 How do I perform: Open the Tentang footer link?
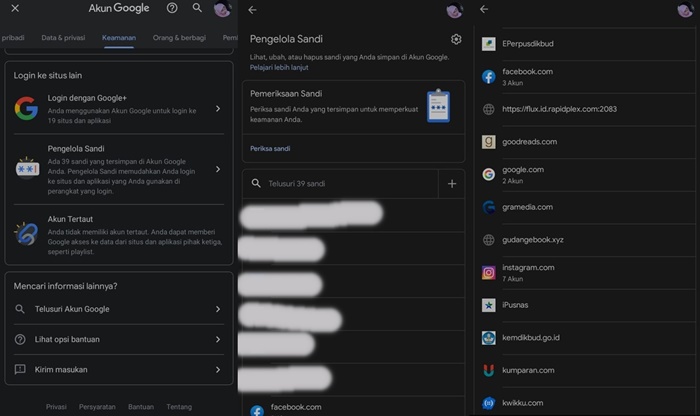tap(179, 407)
